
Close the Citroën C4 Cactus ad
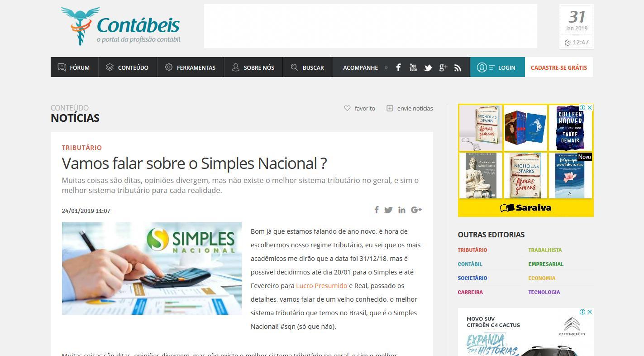pos(590,312)
